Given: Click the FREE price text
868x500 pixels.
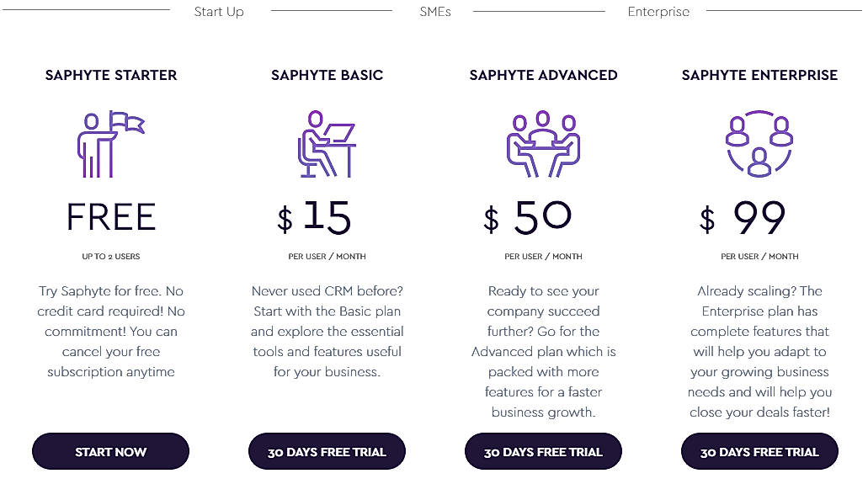Looking at the screenshot, I should coord(110,217).
